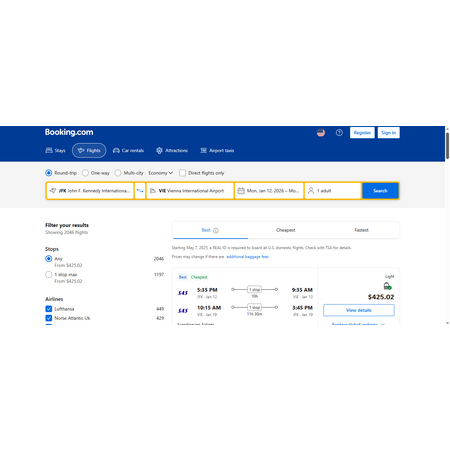The width and height of the screenshot is (450, 450).
Task: Click the luggage icon above $425.02 price
Action: point(387,286)
